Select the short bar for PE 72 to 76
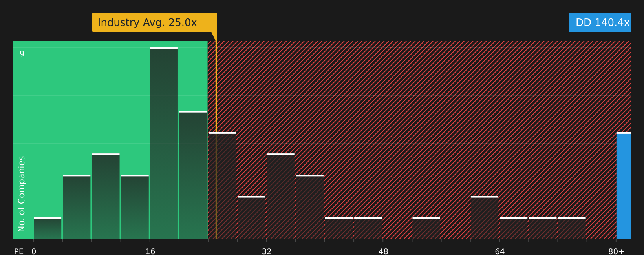Image resolution: width=644 pixels, height=255 pixels. click(572, 228)
